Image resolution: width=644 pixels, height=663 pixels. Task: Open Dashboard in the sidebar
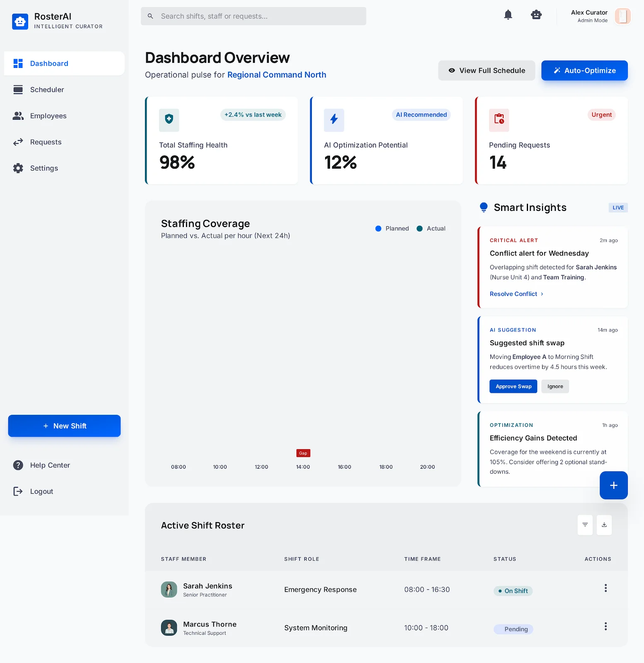coord(64,63)
